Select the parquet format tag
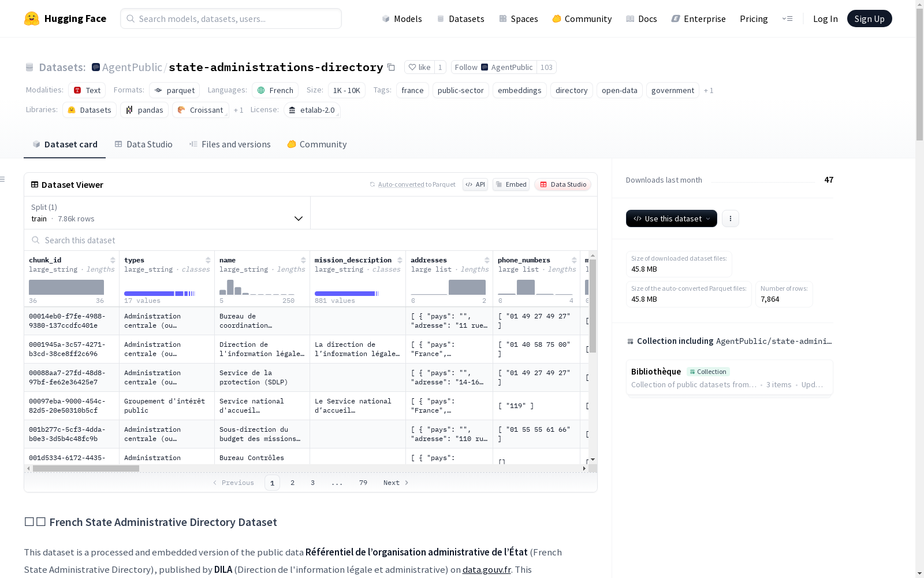Image resolution: width=924 pixels, height=578 pixels. 174,90
